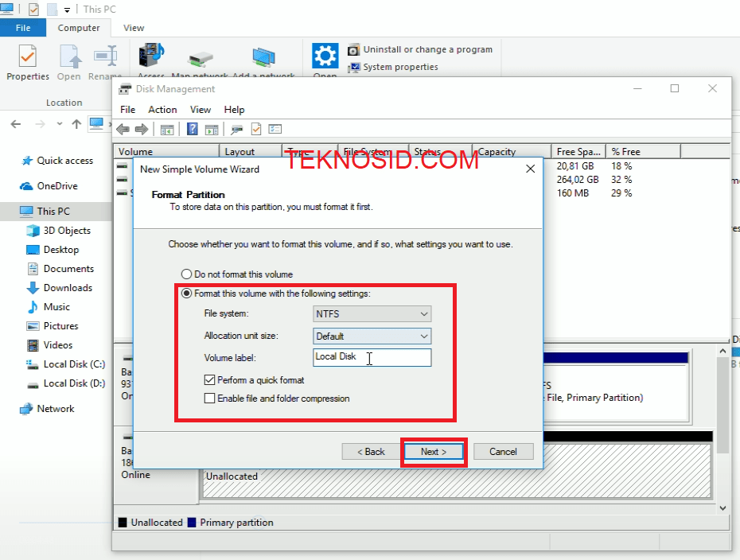Viewport: 740px width, 560px height.
Task: Click scroll down arrow in disk pane
Action: point(722,508)
